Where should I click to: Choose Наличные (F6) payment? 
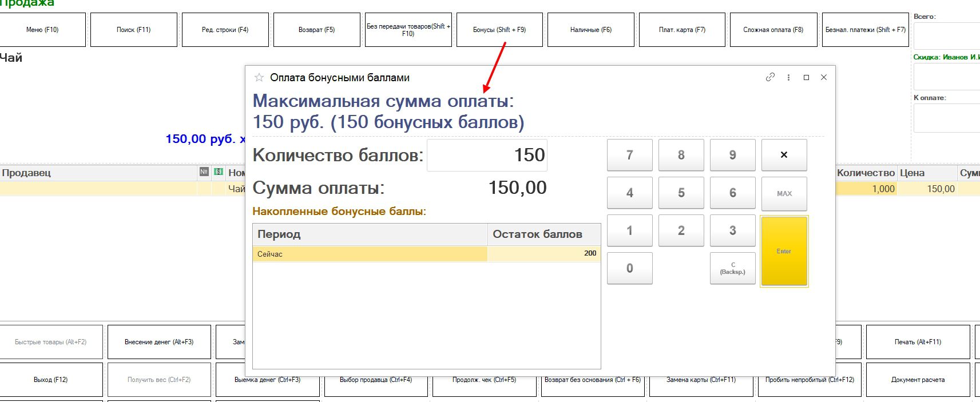(591, 30)
